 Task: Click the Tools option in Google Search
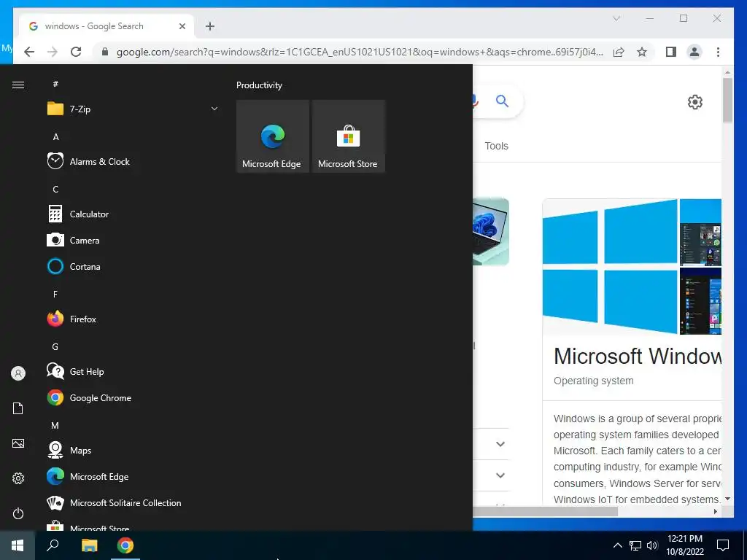coord(496,146)
